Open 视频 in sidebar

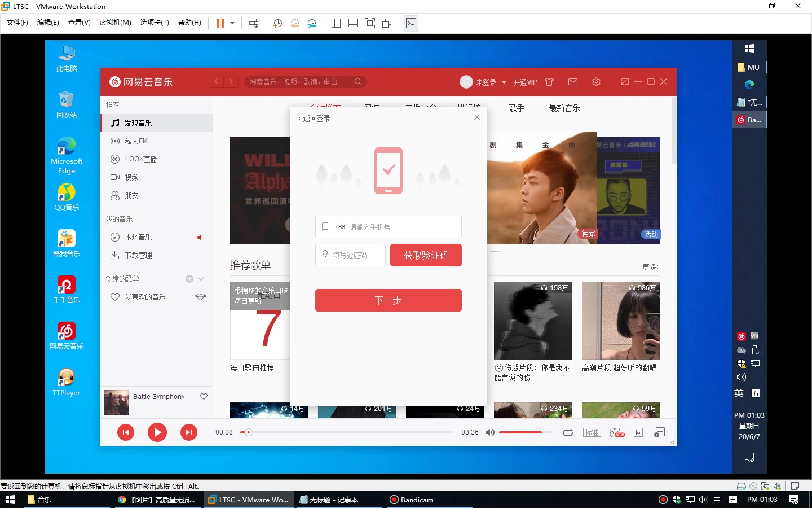click(x=157, y=177)
